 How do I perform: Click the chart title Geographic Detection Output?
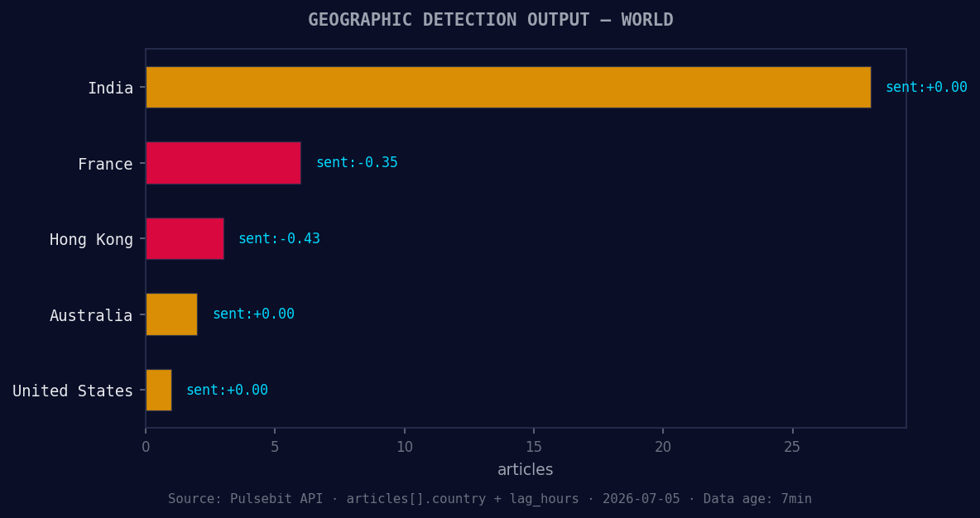click(x=491, y=19)
